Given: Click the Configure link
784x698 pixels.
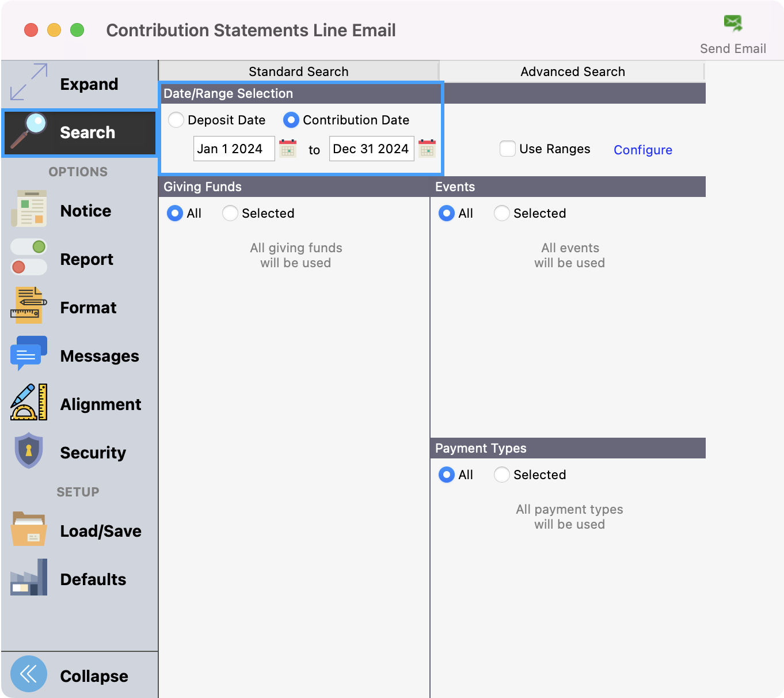Looking at the screenshot, I should click(642, 150).
